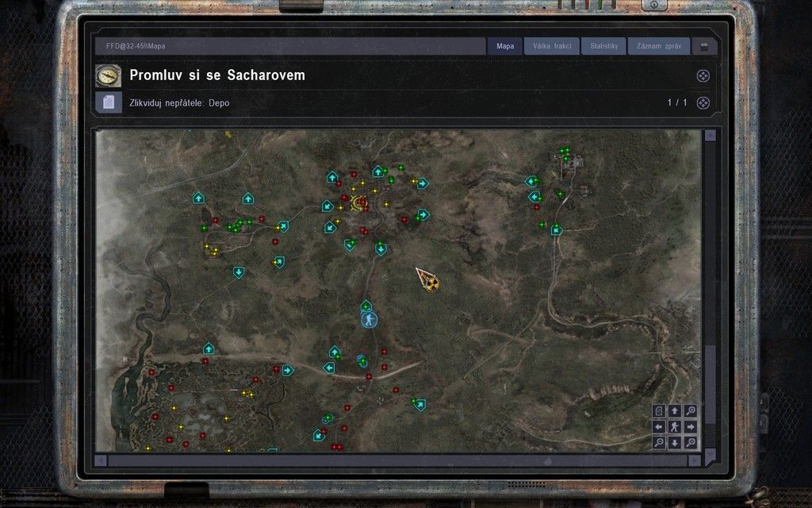Click the document icon beside Zlikviduj nepřátele
The width and height of the screenshot is (812, 508).
click(x=109, y=102)
